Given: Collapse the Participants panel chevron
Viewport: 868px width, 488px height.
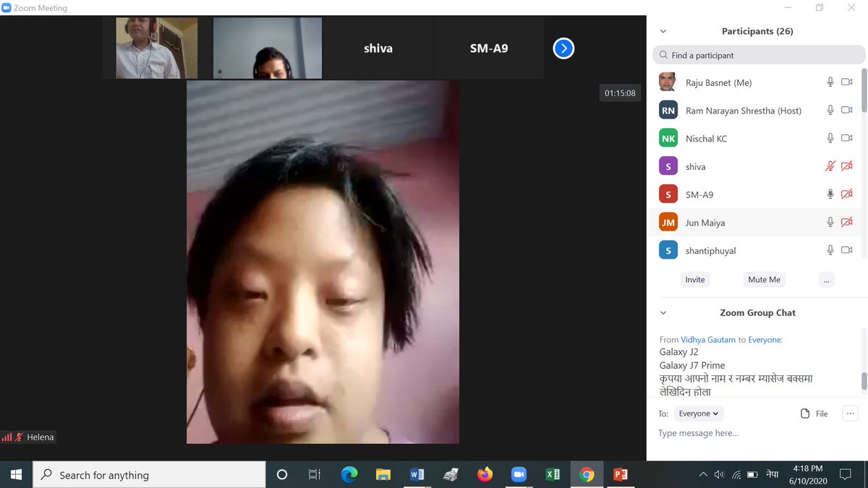Looking at the screenshot, I should click(663, 32).
